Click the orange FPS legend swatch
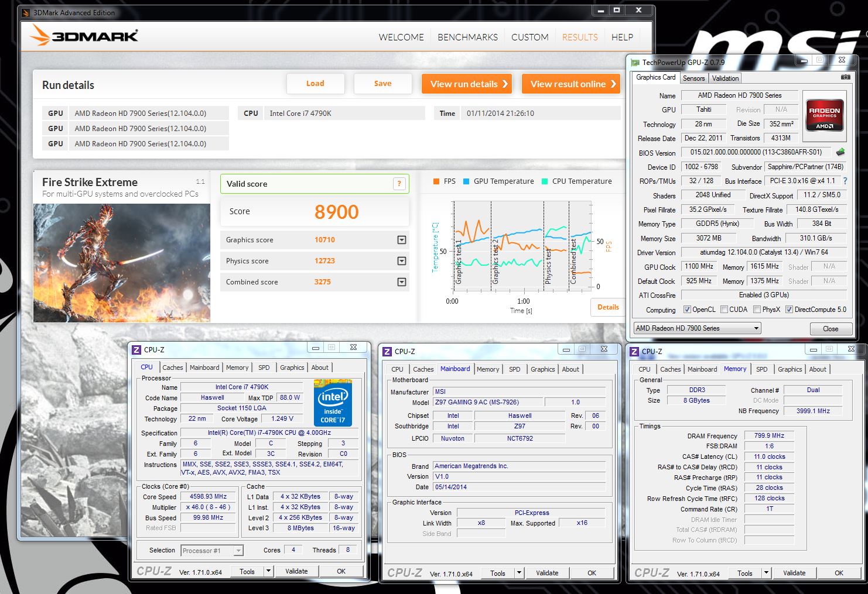 pyautogui.click(x=436, y=181)
